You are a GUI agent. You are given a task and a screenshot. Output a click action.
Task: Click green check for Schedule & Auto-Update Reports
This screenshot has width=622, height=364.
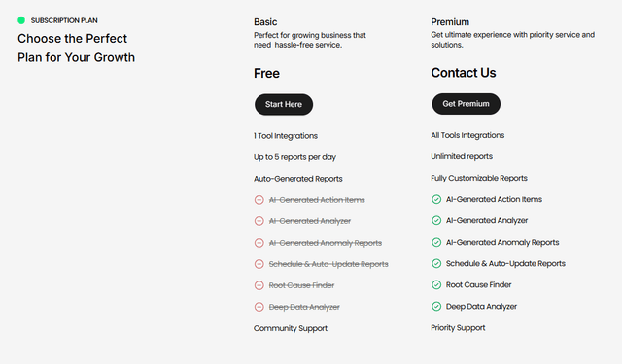click(x=436, y=263)
